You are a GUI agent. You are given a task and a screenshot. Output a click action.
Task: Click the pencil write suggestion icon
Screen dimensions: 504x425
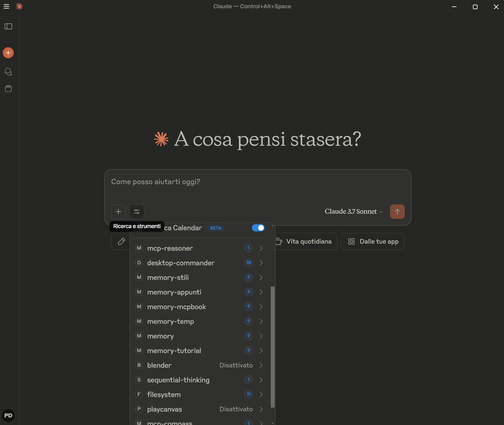click(121, 241)
